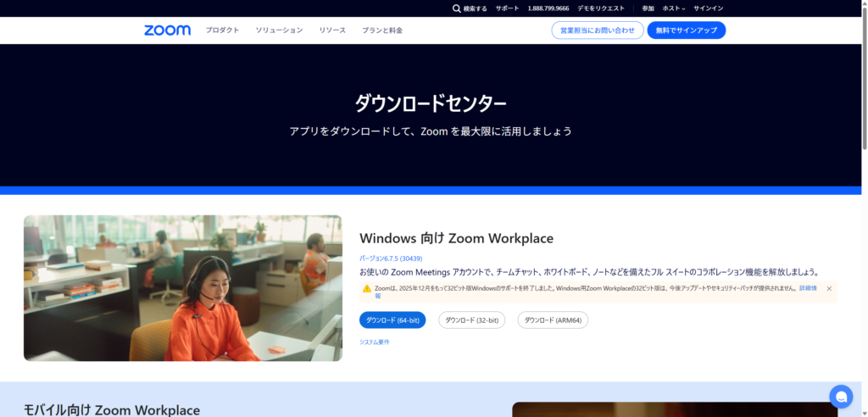Go to プランと料金 page

[382, 31]
